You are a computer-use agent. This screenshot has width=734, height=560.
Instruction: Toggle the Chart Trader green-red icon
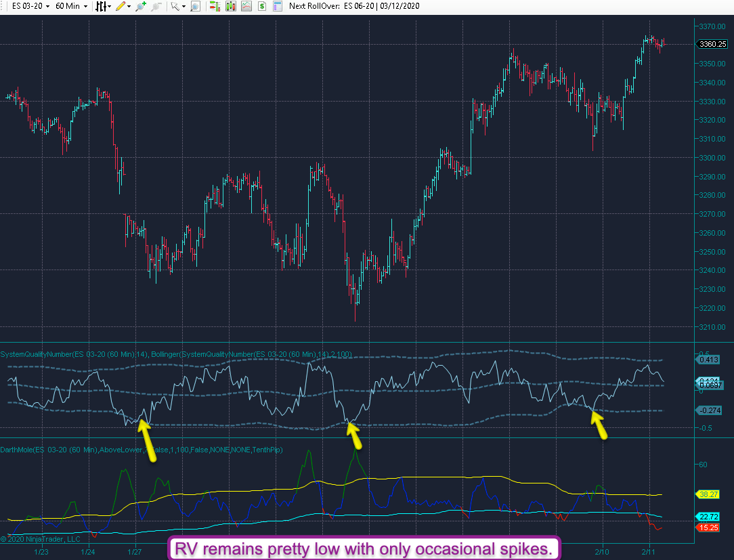click(214, 6)
